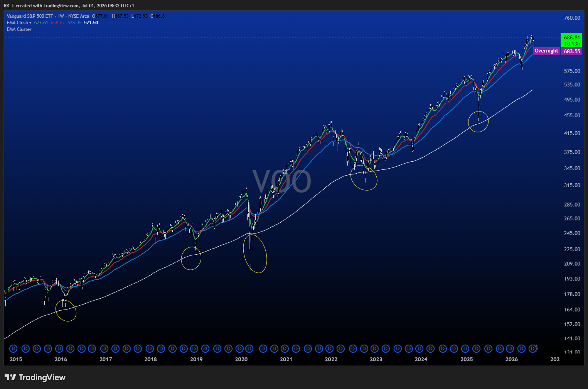Click the low price L672.93 in legend

pyautogui.click(x=140, y=16)
